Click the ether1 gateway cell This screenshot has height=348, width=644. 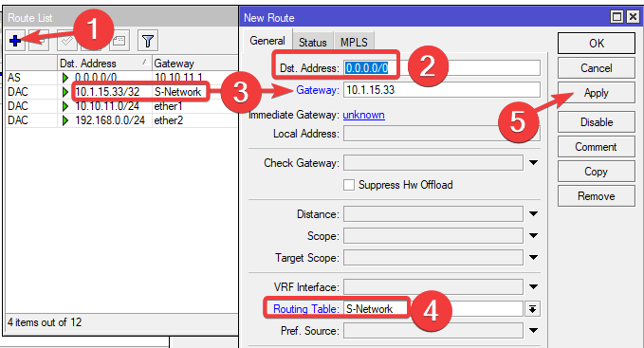point(168,106)
